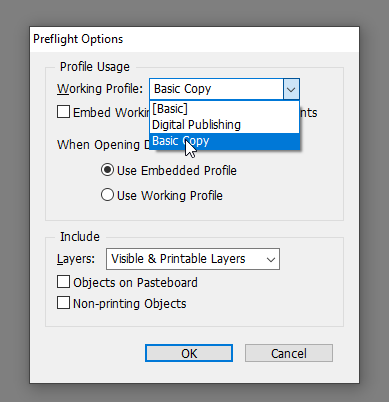Confirm the settings with the OK button
Image resolution: width=389 pixels, height=402 pixels.
pos(189,353)
